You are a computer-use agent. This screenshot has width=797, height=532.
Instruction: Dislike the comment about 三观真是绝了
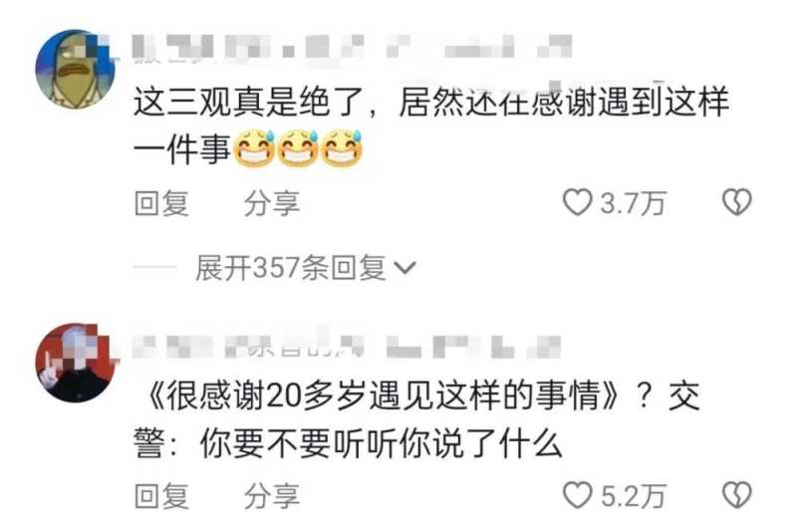click(x=737, y=202)
